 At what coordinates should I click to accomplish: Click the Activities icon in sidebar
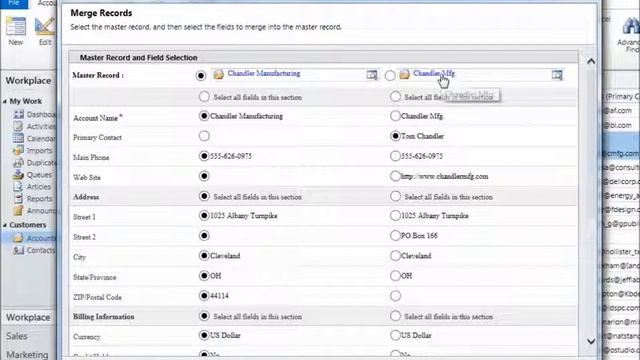(x=18, y=126)
